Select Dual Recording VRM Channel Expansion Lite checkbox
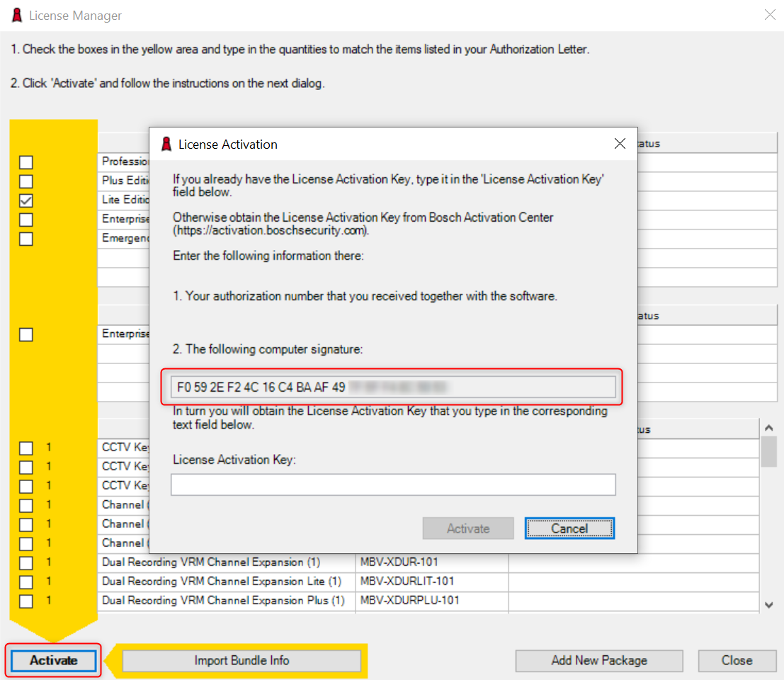784x680 pixels. (26, 583)
